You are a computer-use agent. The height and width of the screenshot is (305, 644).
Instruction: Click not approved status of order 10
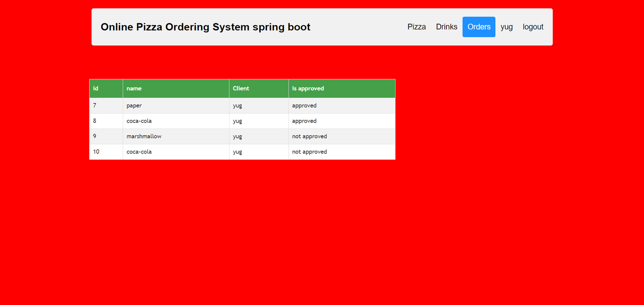[x=310, y=152]
